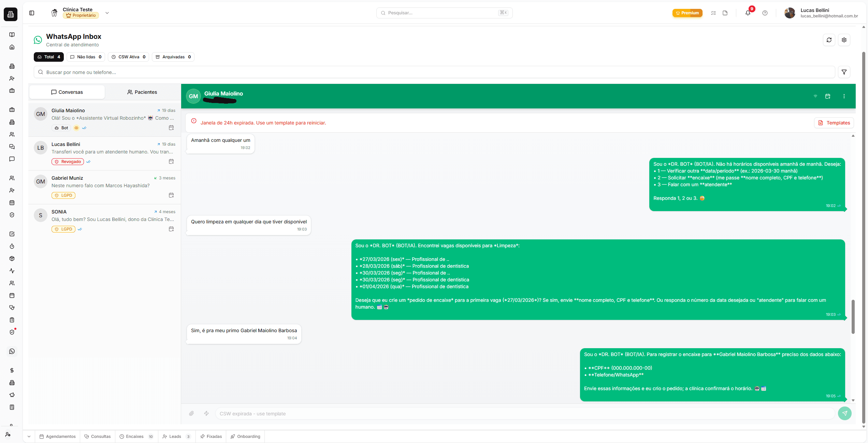Toggle the Arquivadas filter
868x443 pixels.
click(173, 57)
